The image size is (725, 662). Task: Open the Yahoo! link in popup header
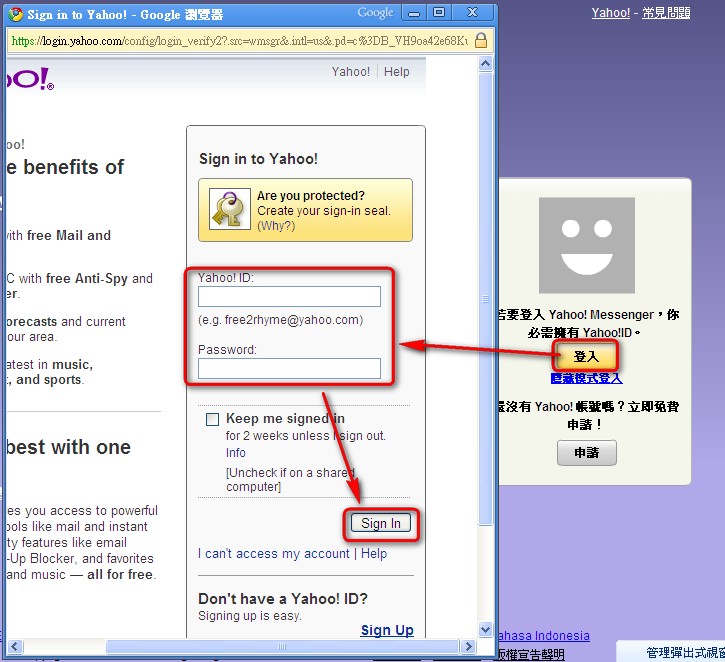click(x=350, y=72)
